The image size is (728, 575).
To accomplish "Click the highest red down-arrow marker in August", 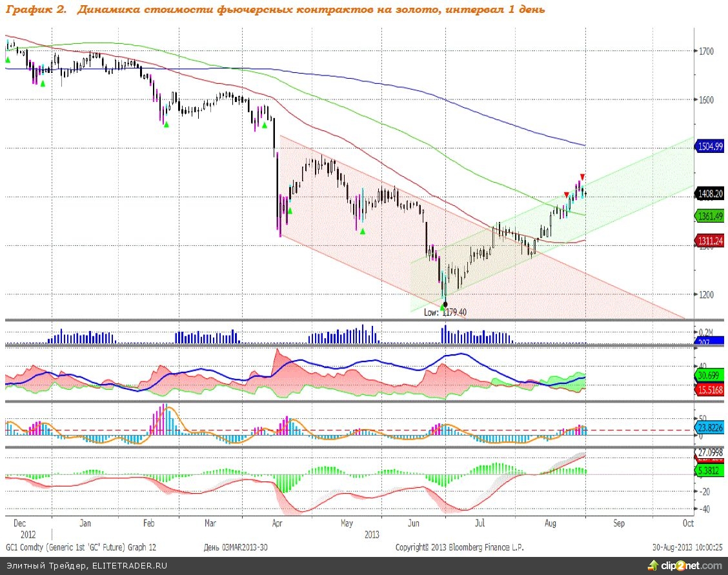I will (x=582, y=176).
